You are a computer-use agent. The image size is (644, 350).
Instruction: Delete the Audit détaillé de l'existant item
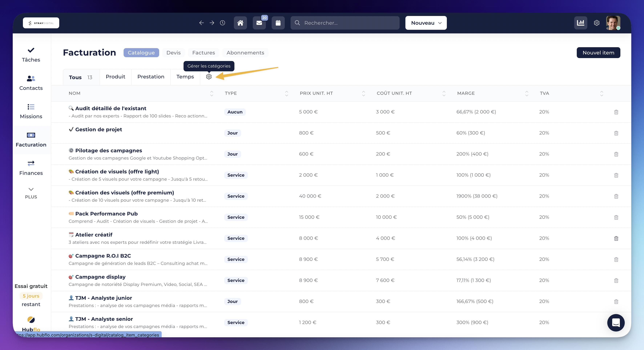(x=616, y=112)
